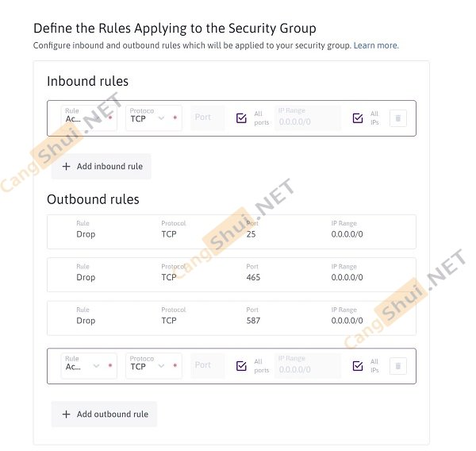
Task: Toggle inbound All IPs checkbox
Action: coord(358,118)
